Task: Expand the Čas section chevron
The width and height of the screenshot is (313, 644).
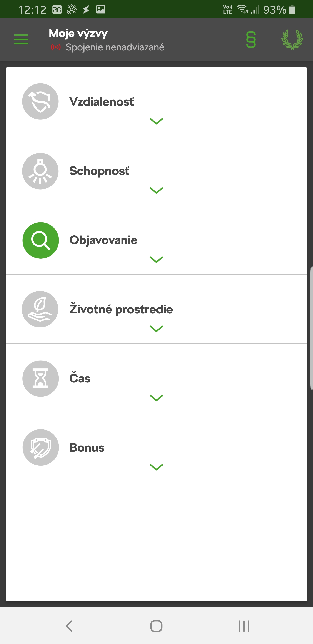Action: [x=156, y=398]
